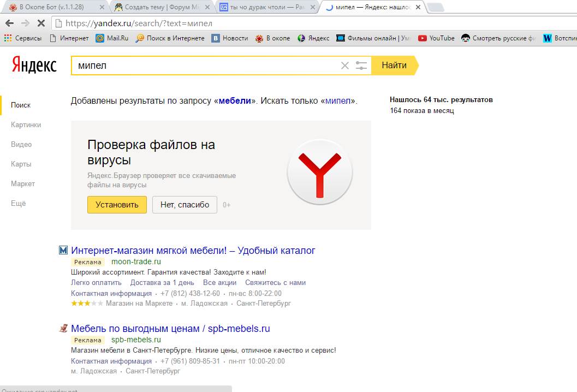Expand Ещё in the left sidebar
The image size is (577, 392).
(19, 203)
